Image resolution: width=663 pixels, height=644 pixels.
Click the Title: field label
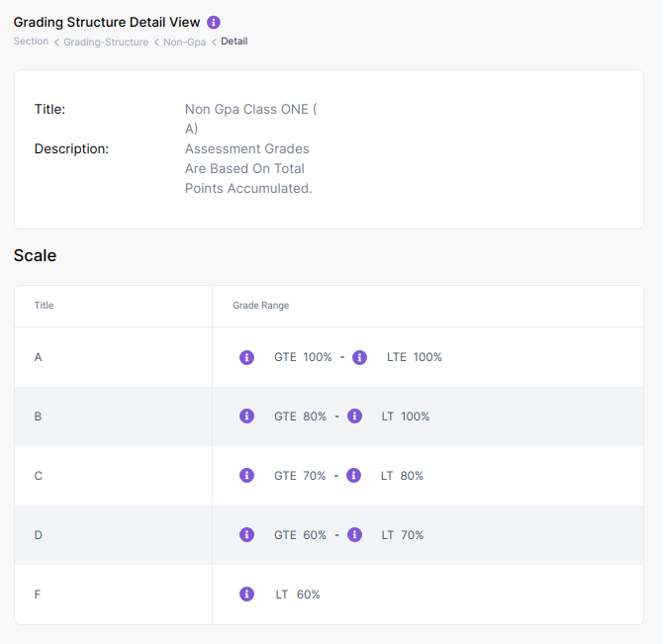[49, 110]
